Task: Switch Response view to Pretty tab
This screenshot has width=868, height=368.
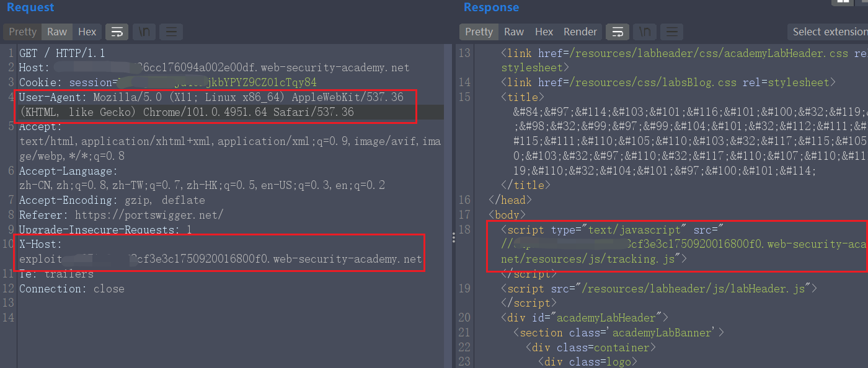Action: tap(479, 32)
